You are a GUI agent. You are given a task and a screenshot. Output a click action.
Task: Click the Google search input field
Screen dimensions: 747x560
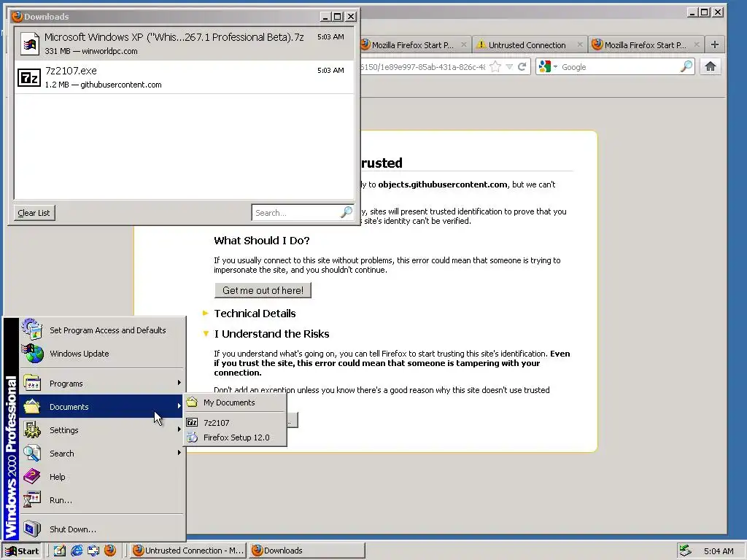(x=619, y=66)
